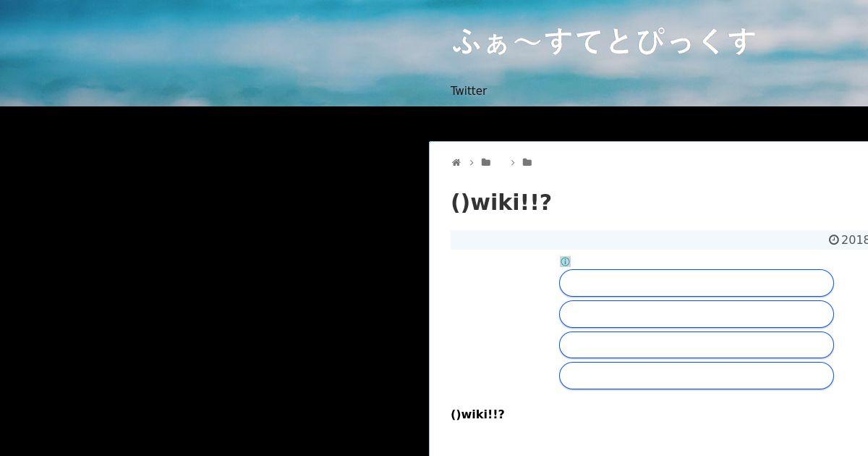
Task: Select the bold ()wiki!!? body text
Action: click(477, 415)
